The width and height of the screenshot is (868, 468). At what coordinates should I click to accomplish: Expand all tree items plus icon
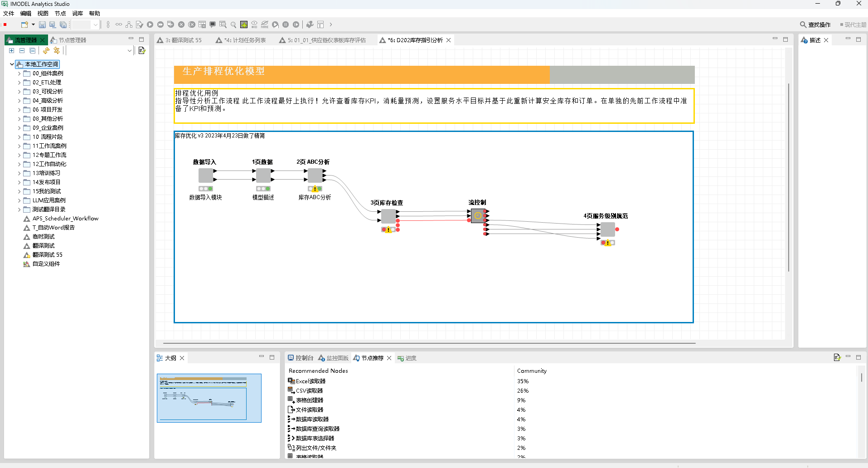[x=12, y=51]
